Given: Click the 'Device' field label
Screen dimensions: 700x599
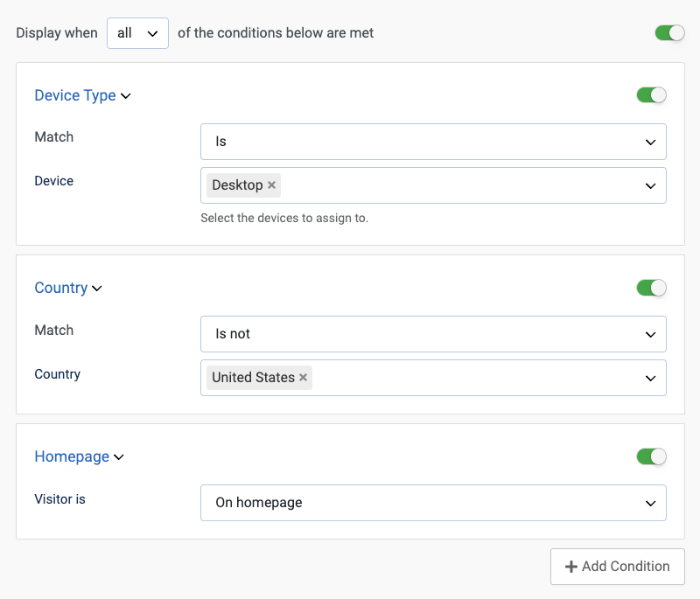Looking at the screenshot, I should coord(54,181).
